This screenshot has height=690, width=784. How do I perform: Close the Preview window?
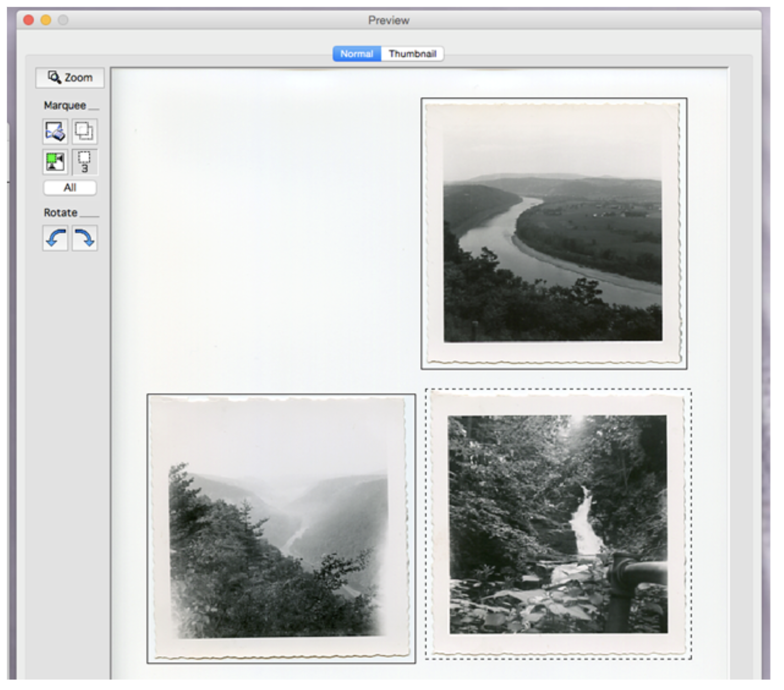29,20
